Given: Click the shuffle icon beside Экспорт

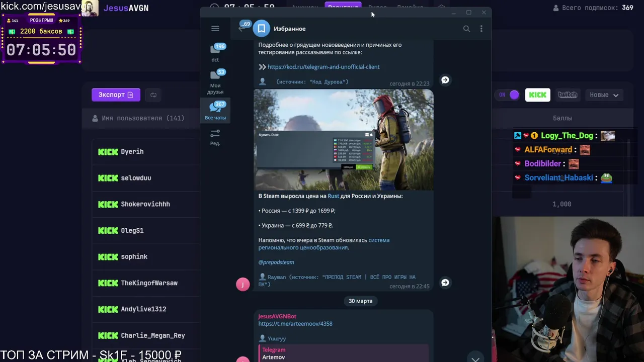Looking at the screenshot, I should 153,95.
